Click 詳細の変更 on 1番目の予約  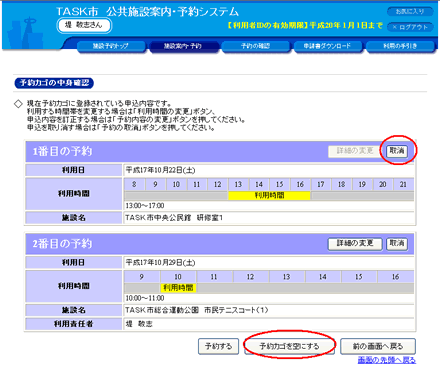pos(355,151)
